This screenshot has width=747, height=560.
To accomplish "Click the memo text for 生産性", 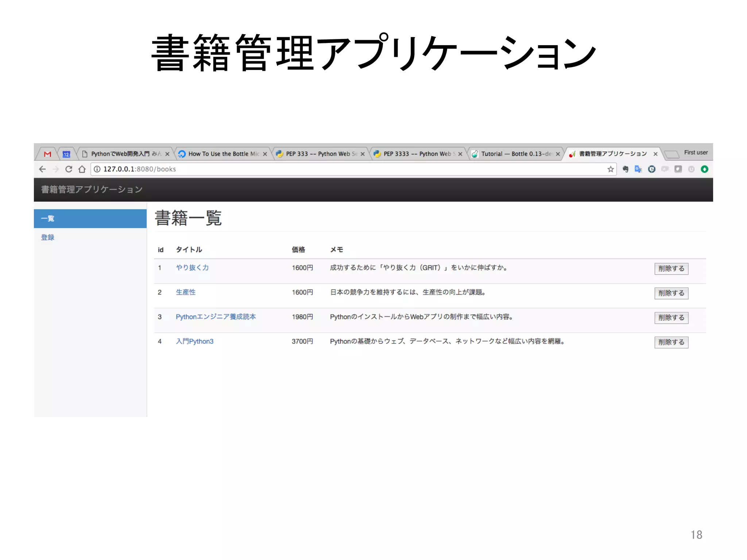I will click(408, 292).
